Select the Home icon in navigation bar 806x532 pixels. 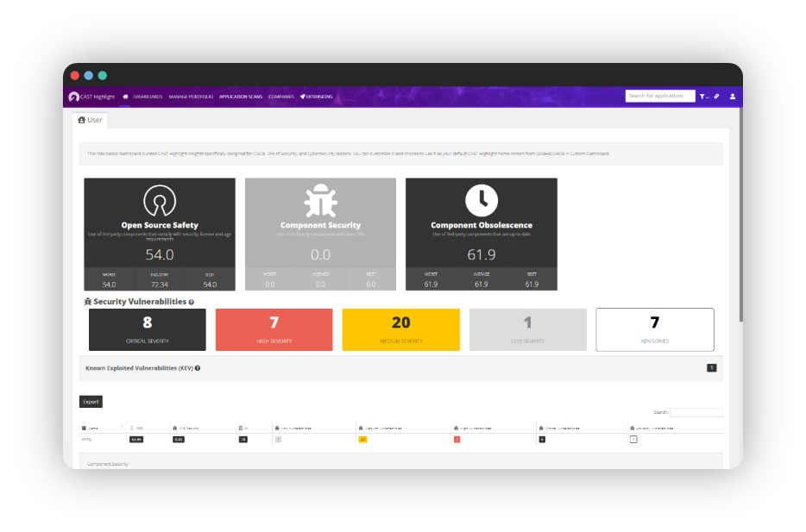tap(125, 97)
